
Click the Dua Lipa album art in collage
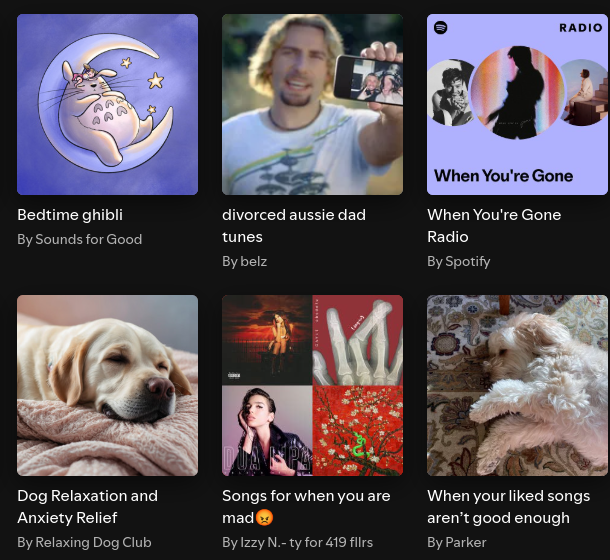(267, 431)
